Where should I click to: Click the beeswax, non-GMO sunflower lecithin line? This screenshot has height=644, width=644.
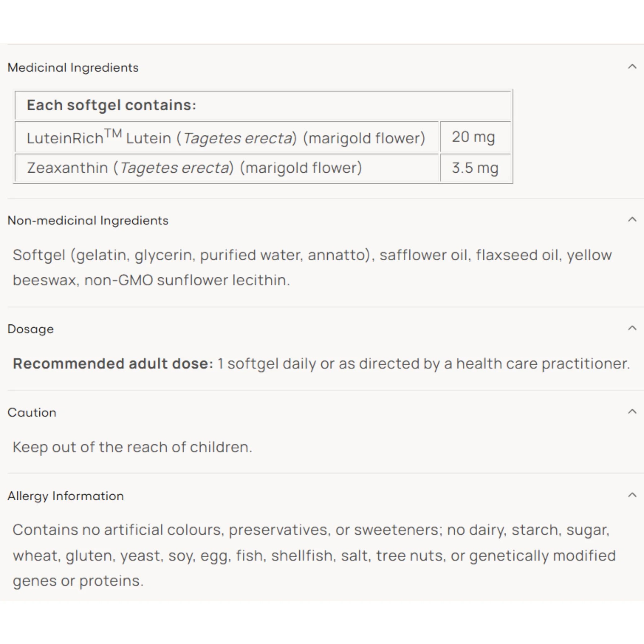pyautogui.click(x=151, y=280)
